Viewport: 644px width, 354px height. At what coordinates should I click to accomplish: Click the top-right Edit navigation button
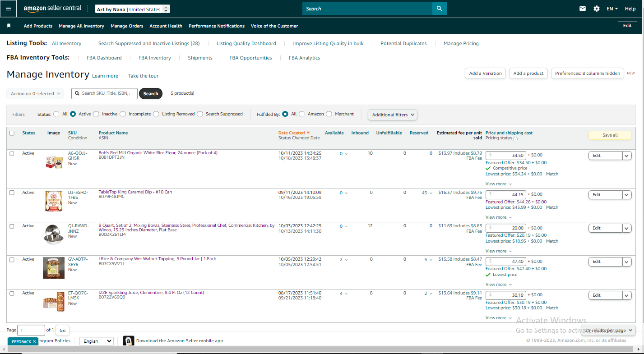(627, 26)
